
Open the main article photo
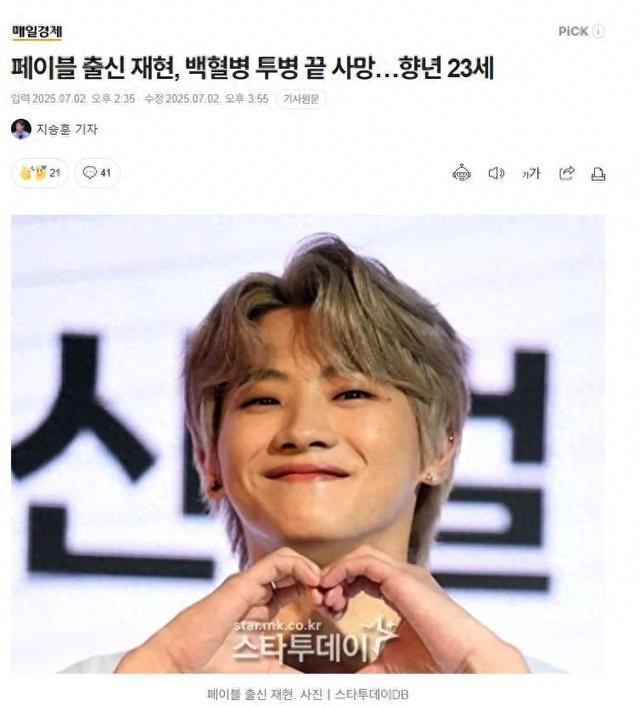(x=308, y=444)
